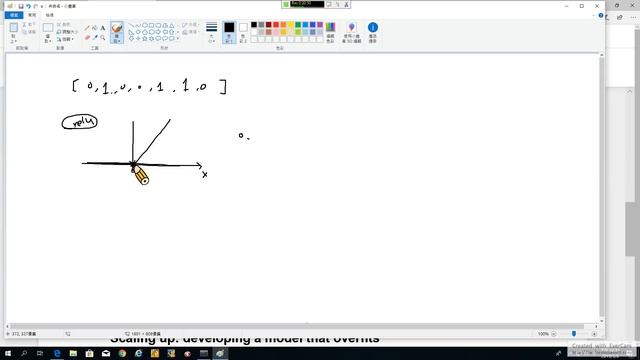Switch to the View ribbon tab

coord(50,15)
